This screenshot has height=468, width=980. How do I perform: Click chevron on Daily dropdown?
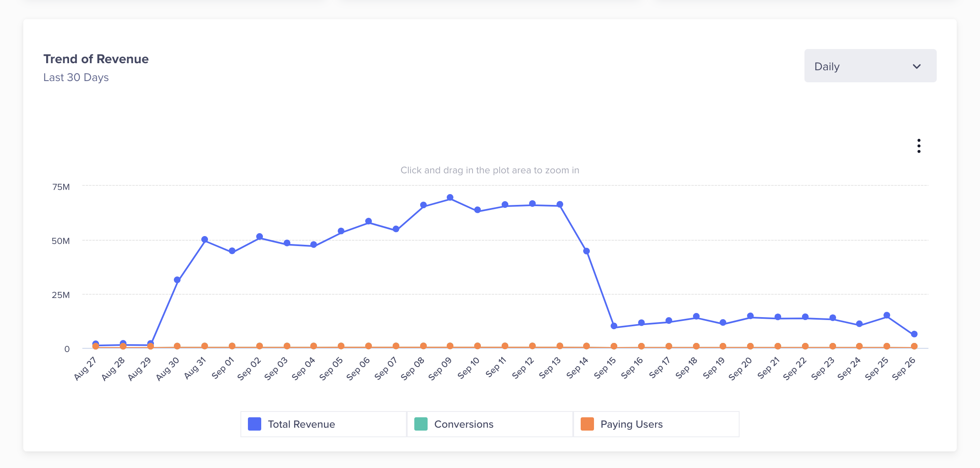(917, 67)
